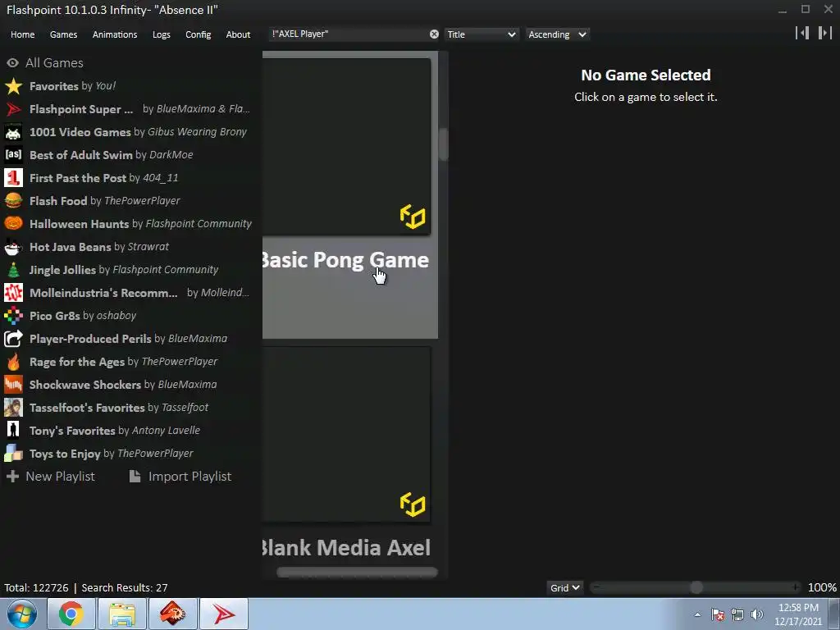Screen dimensions: 840x630
Task: Click the First Past the Post icon
Action: pos(13,178)
